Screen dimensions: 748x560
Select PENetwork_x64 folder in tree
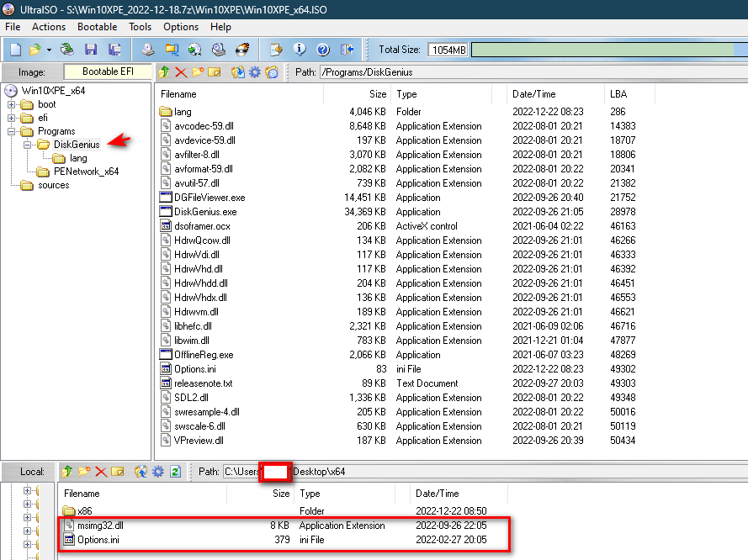point(86,172)
